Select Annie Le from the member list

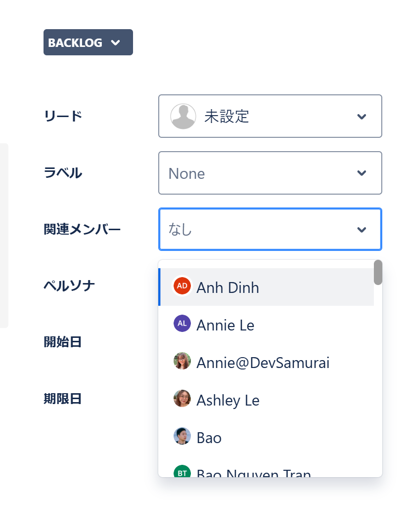pos(226,325)
